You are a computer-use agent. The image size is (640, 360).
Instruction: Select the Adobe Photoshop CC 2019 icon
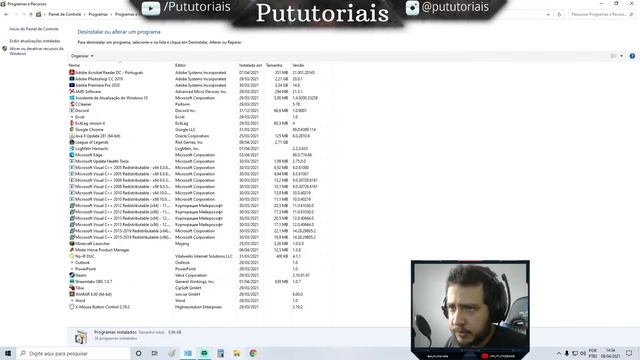point(72,79)
